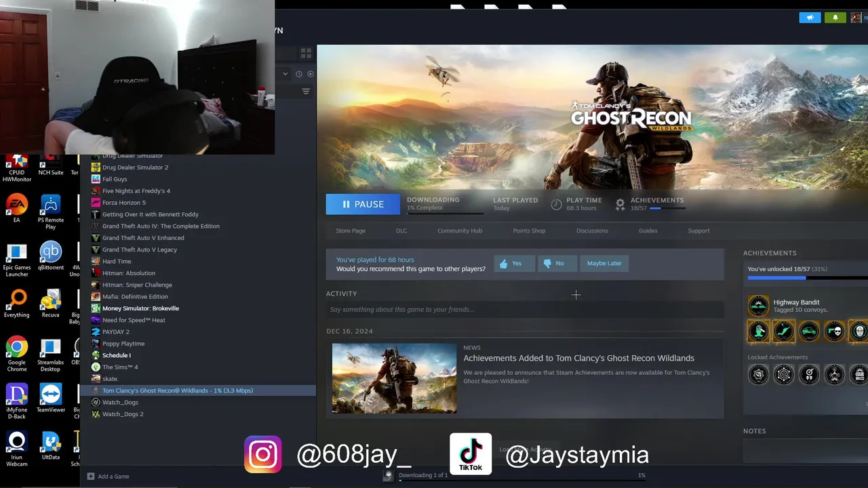Click the locked achievement with target icon
This screenshot has width=868, height=488.
pos(809,374)
